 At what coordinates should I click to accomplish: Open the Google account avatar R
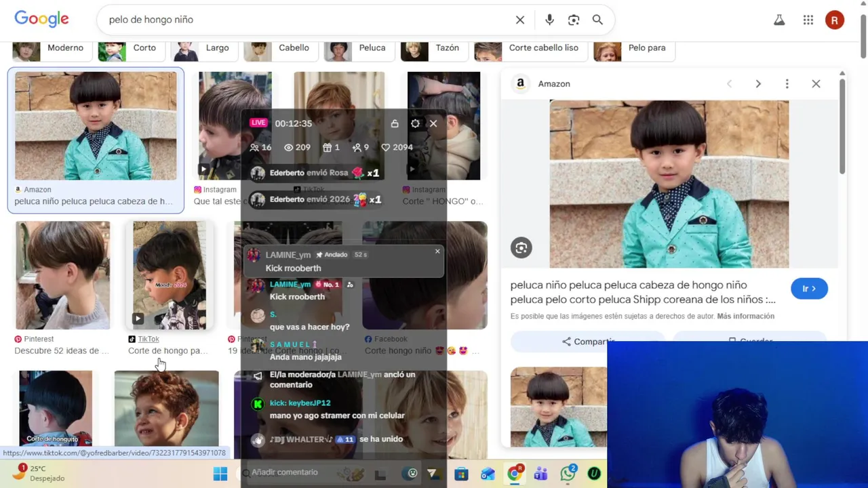pos(835,20)
